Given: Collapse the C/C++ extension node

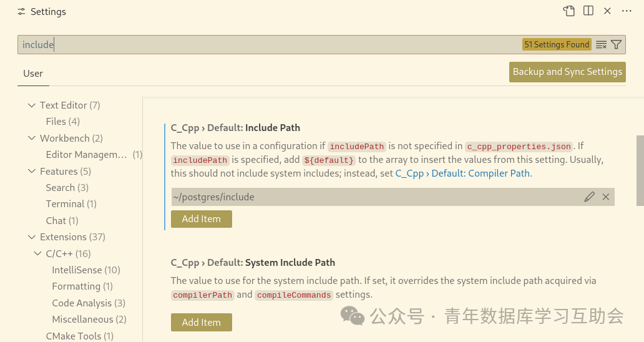Looking at the screenshot, I should click(38, 254).
